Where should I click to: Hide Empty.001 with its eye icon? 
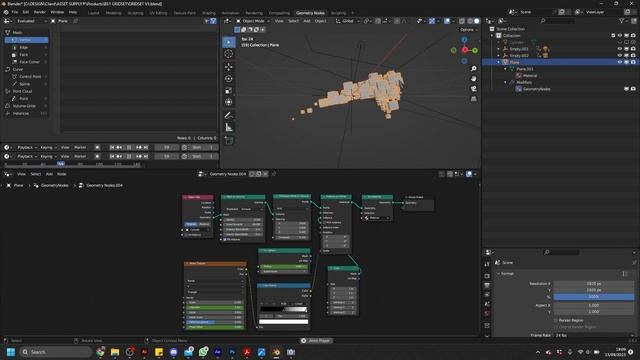(620, 49)
